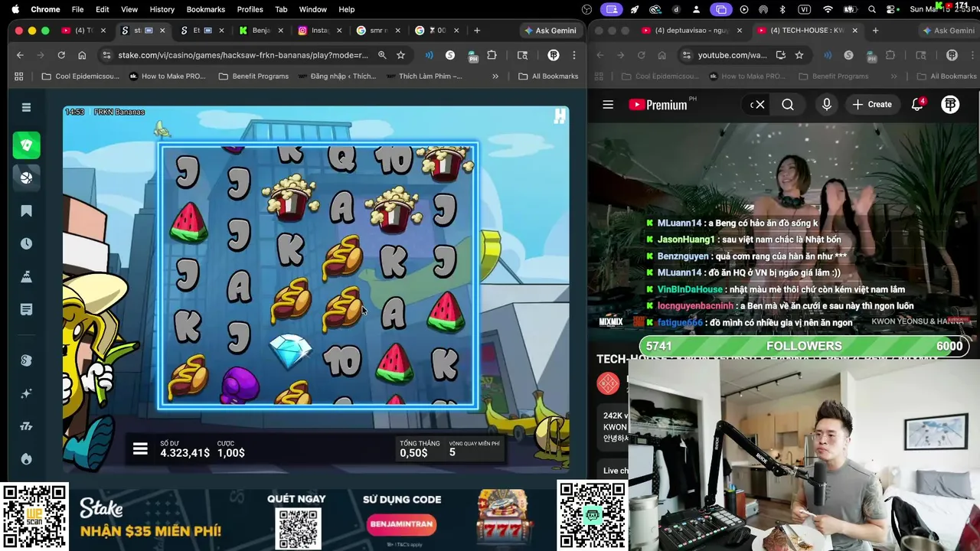Click Wi-Fi icon in macOS menu bar
The height and width of the screenshot is (551, 980).
pos(828,9)
